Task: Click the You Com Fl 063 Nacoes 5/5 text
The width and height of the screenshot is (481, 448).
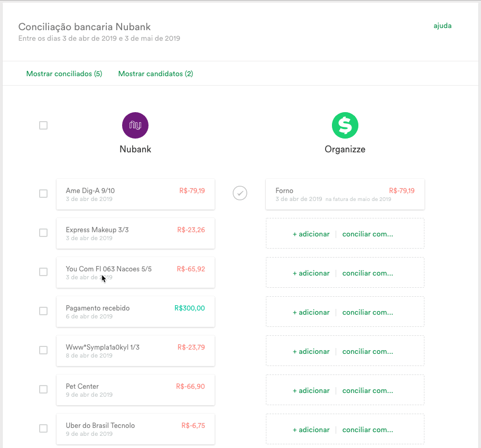Action: point(108,269)
